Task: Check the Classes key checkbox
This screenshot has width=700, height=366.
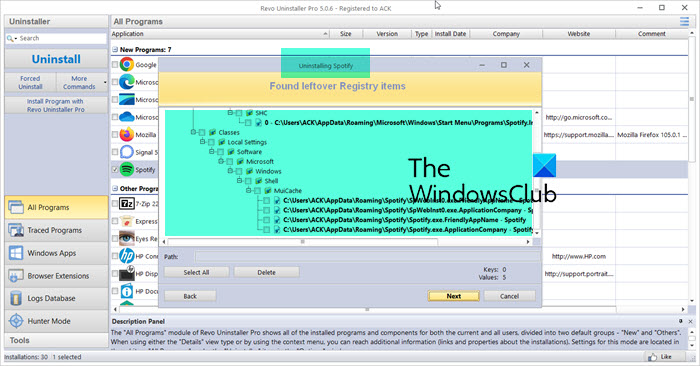Action: pyautogui.click(x=202, y=133)
